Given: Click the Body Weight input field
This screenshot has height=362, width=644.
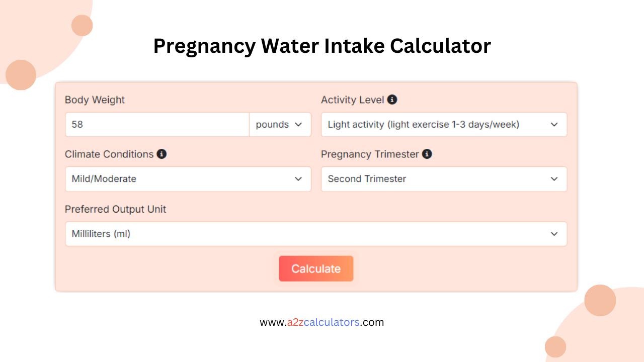Looking at the screenshot, I should tap(156, 124).
